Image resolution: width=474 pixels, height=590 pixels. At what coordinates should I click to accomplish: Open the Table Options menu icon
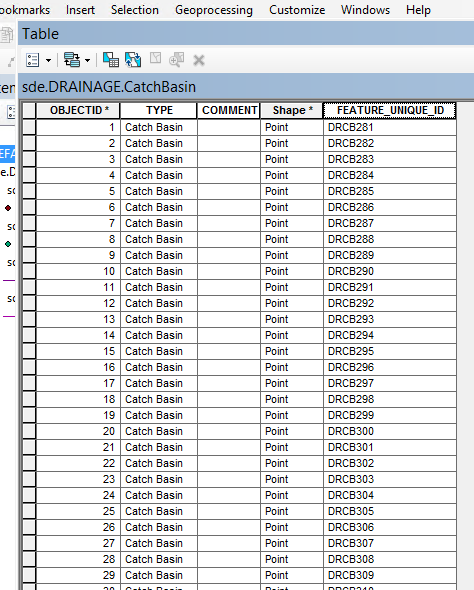tap(32, 60)
